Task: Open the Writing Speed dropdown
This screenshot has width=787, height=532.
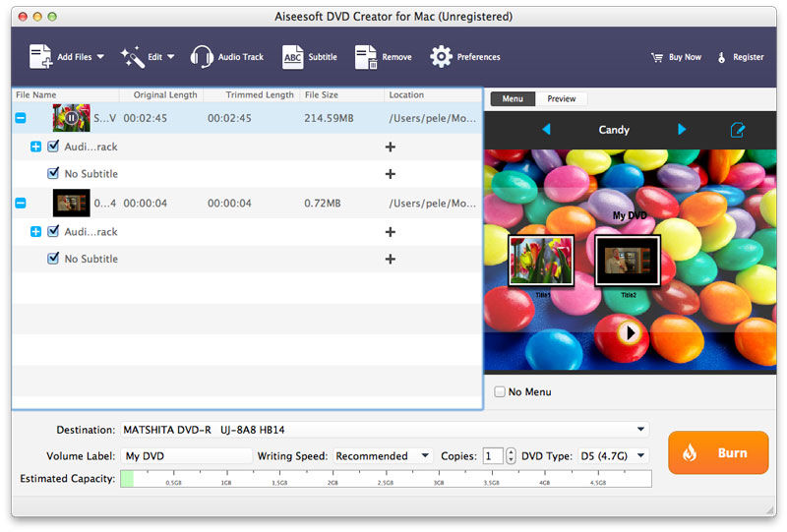Action: [x=383, y=455]
